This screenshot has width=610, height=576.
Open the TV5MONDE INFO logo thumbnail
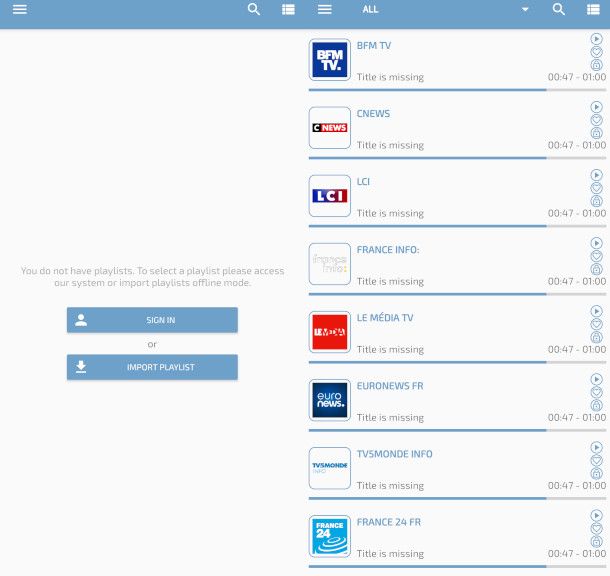[x=330, y=468]
